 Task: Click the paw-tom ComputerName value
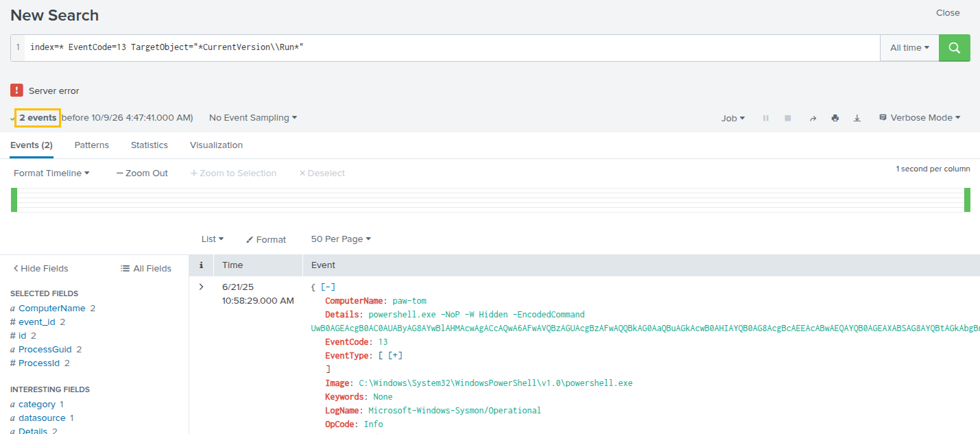pyautogui.click(x=408, y=300)
